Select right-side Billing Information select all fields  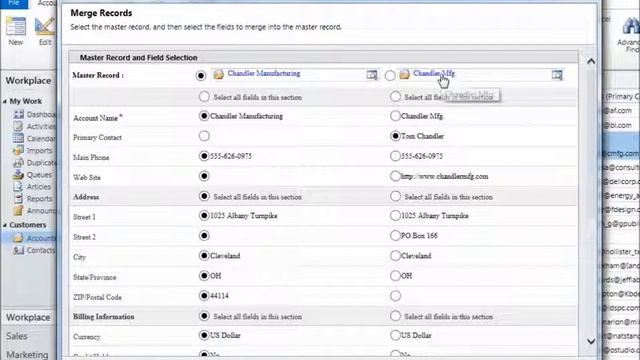pos(395,316)
